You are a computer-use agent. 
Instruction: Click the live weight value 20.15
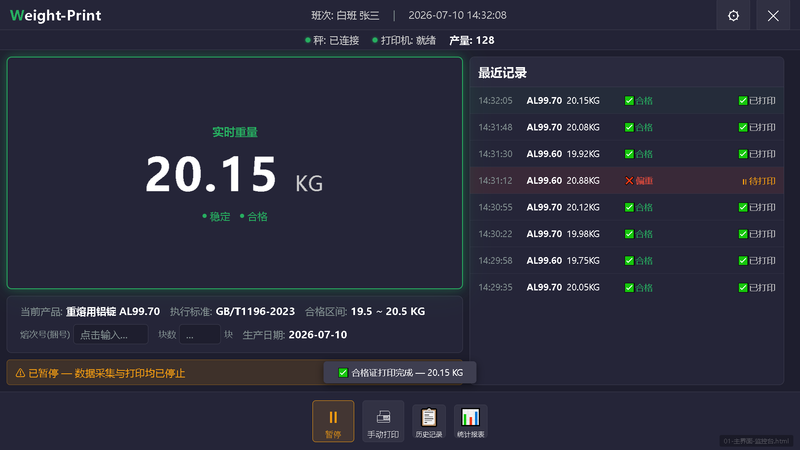(x=211, y=174)
